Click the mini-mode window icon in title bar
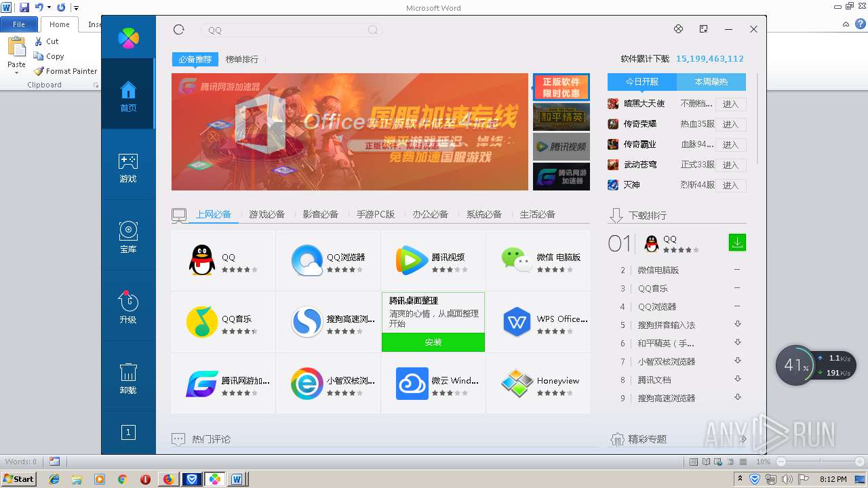The width and height of the screenshot is (868, 488). pyautogui.click(x=703, y=29)
